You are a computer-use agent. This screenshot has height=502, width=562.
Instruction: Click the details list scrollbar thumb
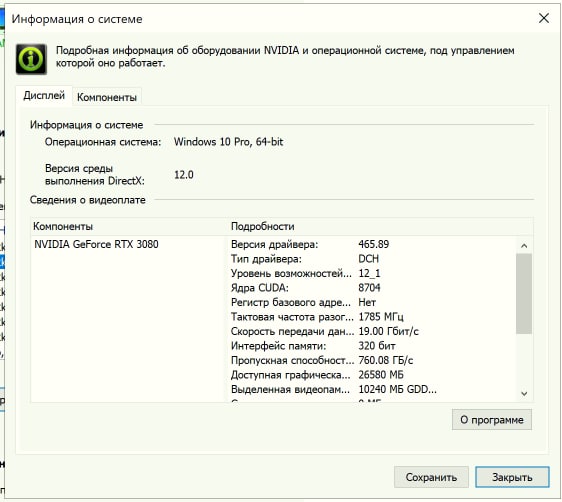tap(524, 294)
